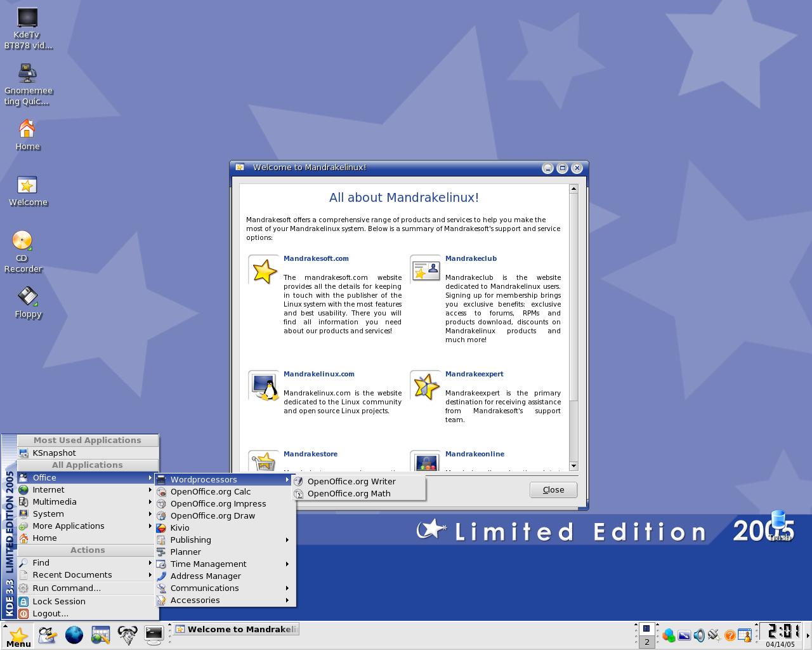Expand the Accessories submenu
The height and width of the screenshot is (650, 812).
click(225, 600)
